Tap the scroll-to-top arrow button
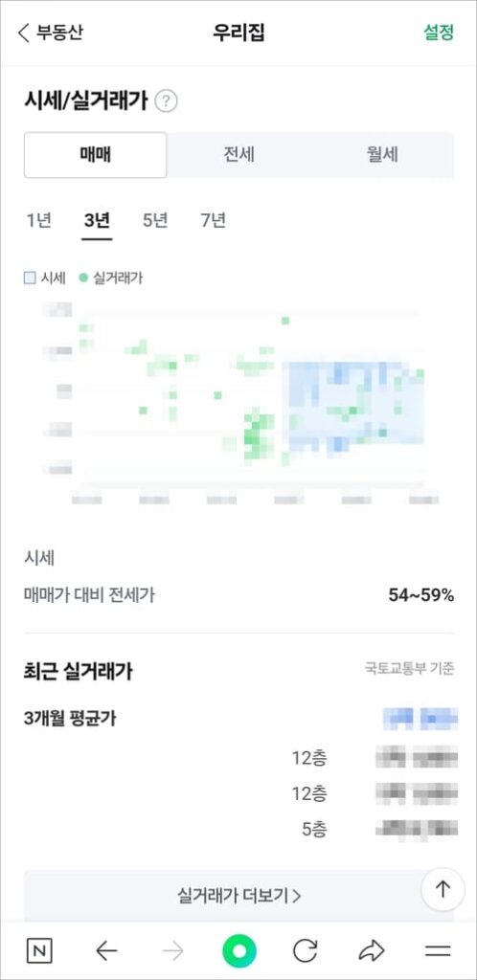Screen dimensions: 477x980 (x=443, y=889)
